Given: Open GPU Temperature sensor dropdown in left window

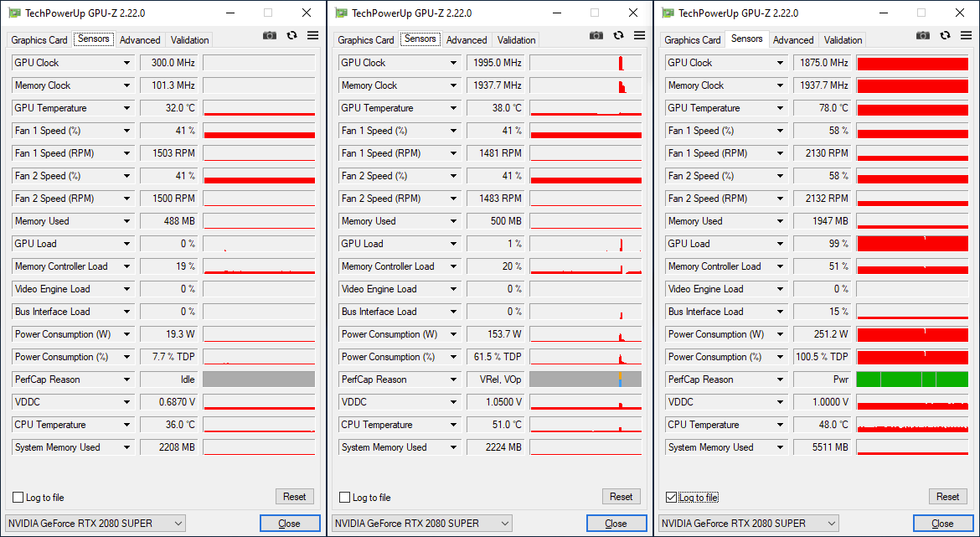Looking at the screenshot, I should coord(127,108).
